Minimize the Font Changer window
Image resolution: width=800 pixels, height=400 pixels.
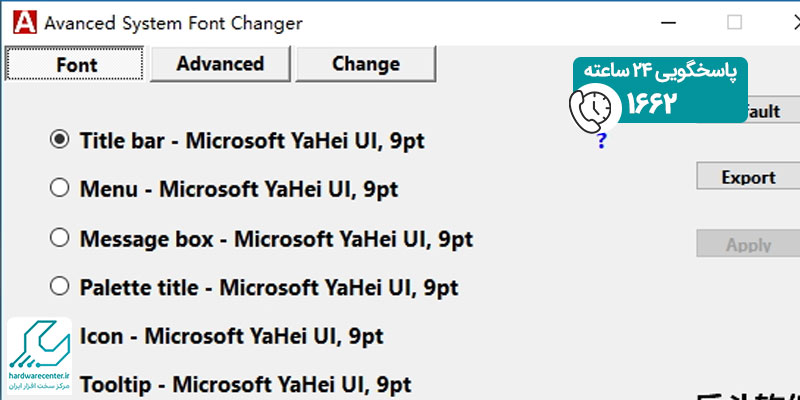(668, 22)
